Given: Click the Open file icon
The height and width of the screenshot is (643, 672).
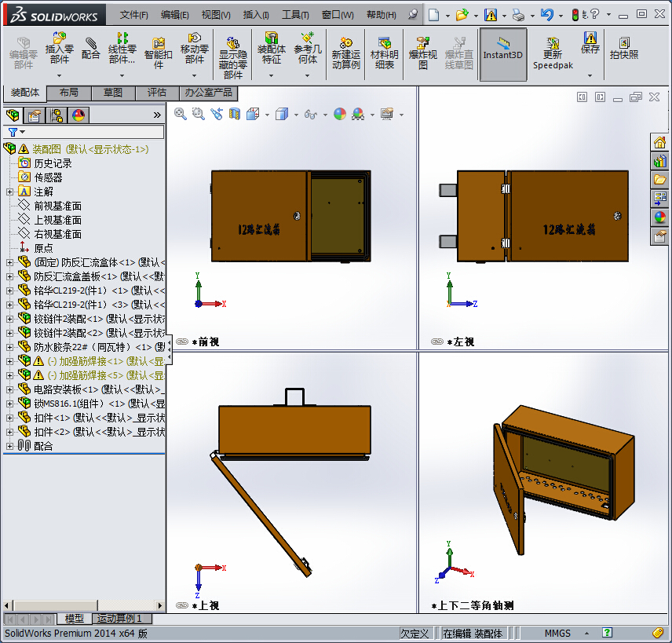Looking at the screenshot, I should pos(462,15).
